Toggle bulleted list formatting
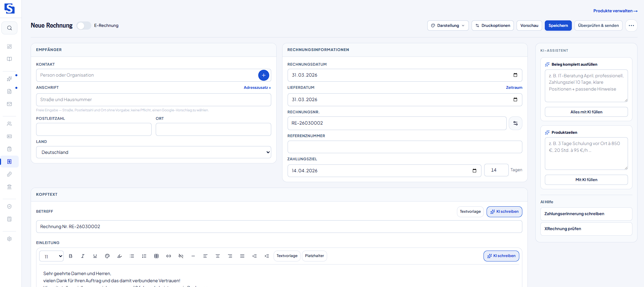Image resolution: width=644 pixels, height=287 pixels. 132,256
